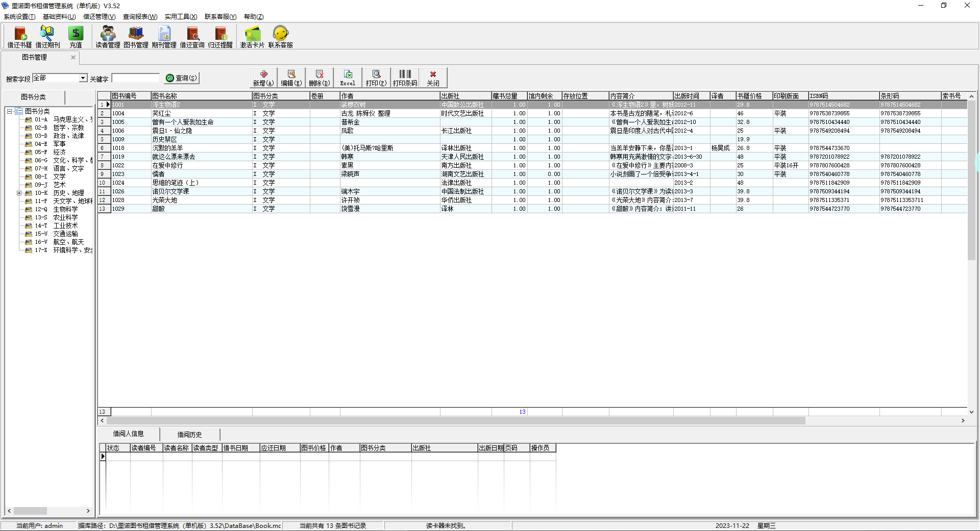Click the 激活卡片 activate card icon

coord(252,37)
